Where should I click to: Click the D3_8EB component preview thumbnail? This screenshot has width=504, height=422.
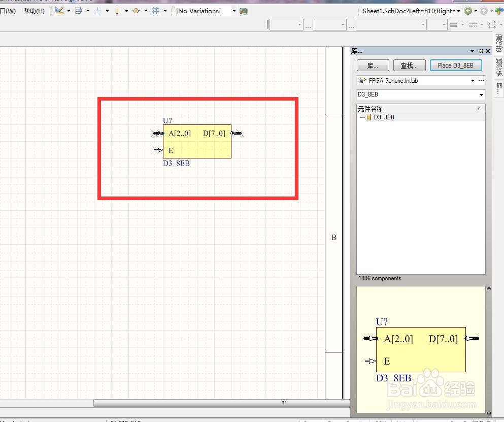tap(421, 349)
